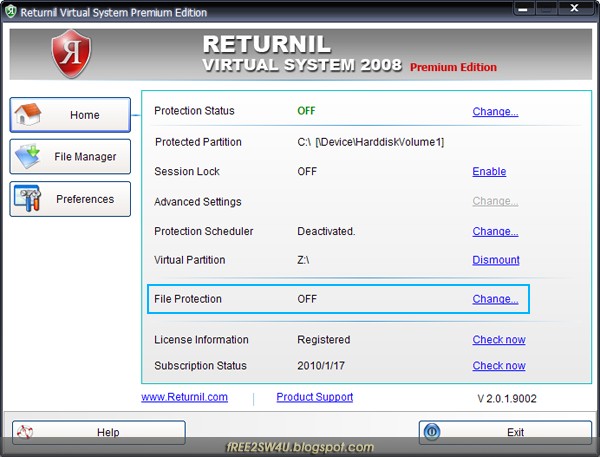Click the 'Session Lock' label

187,171
